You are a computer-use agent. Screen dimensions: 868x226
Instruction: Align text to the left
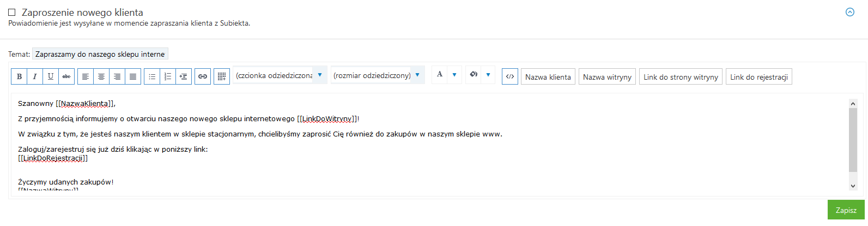coord(86,76)
